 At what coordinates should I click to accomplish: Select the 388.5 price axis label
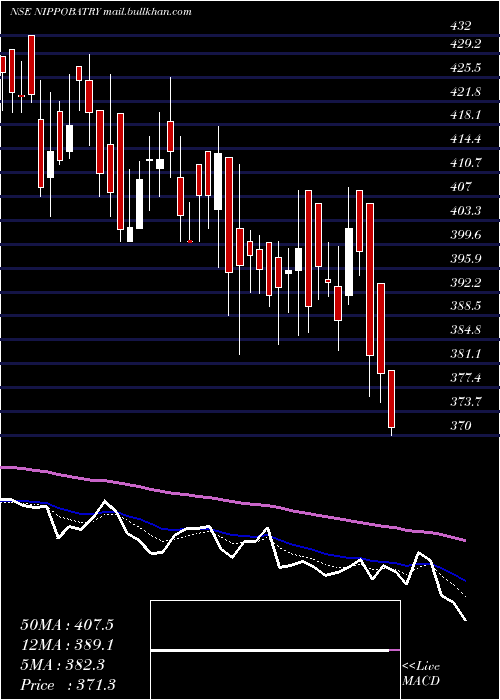[x=465, y=306]
